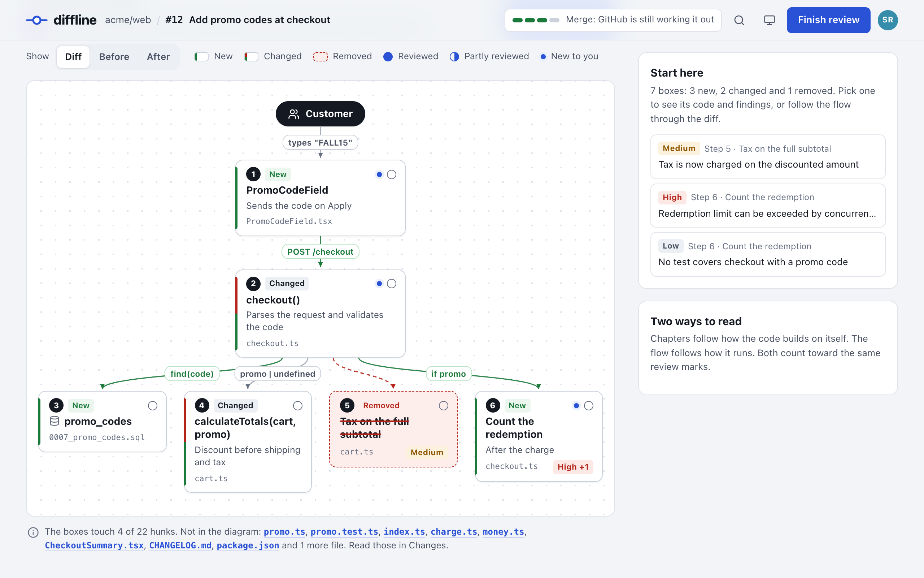Click the types "FALL15" edge label
924x578 pixels.
(x=321, y=143)
